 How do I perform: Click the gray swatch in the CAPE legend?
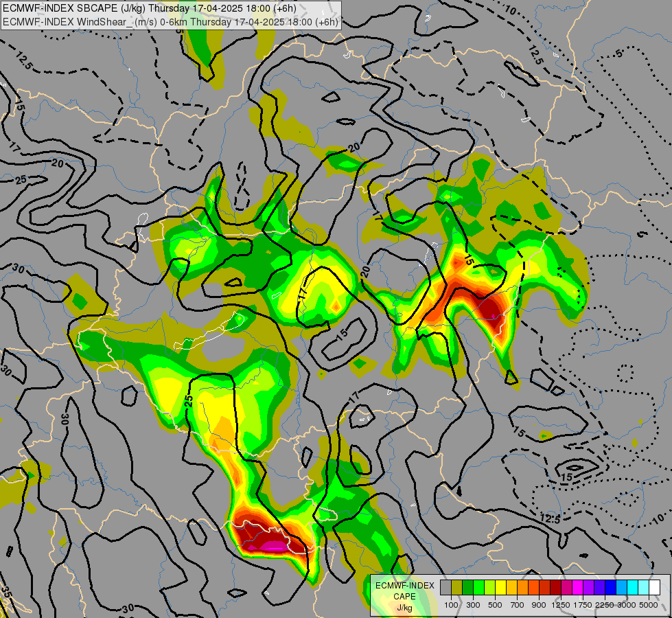coord(446,588)
